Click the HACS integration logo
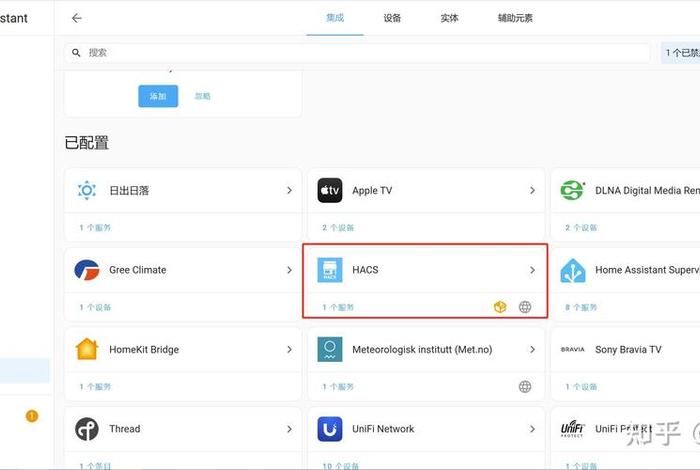Image resolution: width=700 pixels, height=470 pixels. pyautogui.click(x=330, y=270)
